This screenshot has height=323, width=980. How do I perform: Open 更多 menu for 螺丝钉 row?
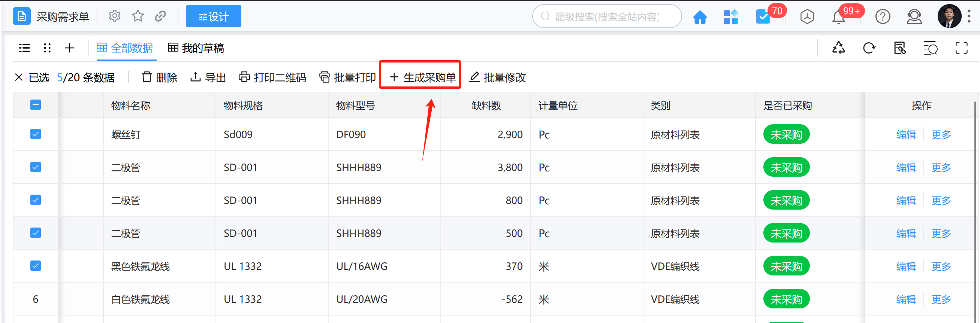941,134
